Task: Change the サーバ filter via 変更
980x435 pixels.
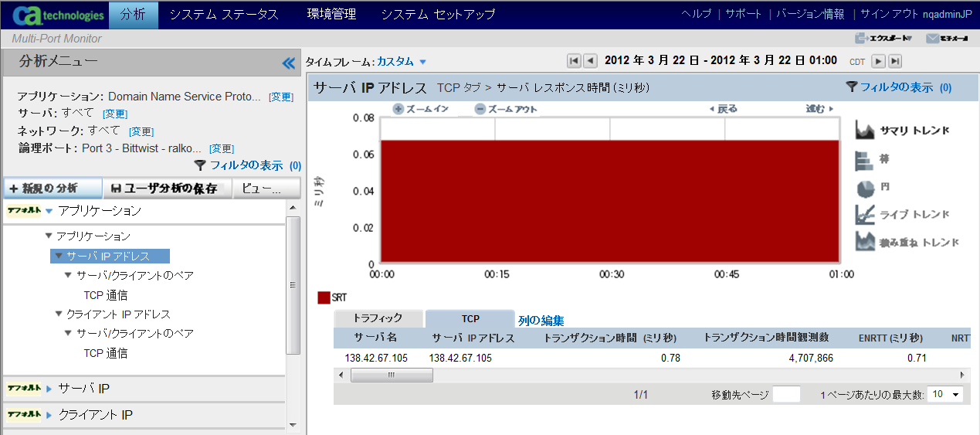Action: tap(115, 114)
